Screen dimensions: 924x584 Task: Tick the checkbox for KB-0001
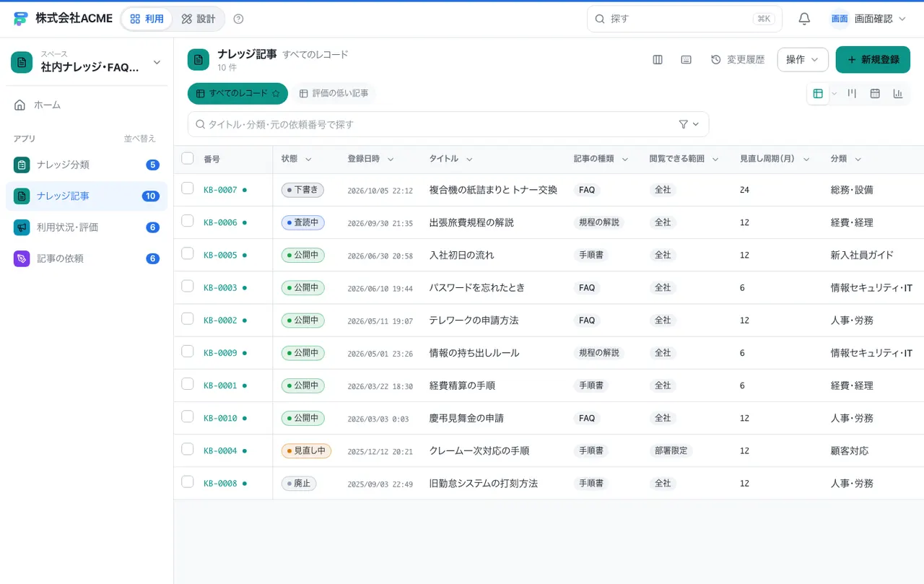(x=188, y=384)
